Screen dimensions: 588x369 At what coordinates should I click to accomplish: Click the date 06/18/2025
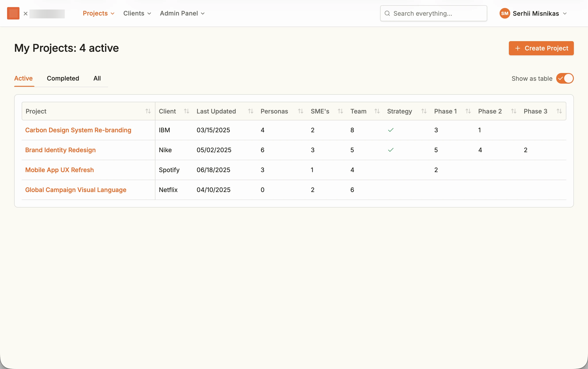(213, 170)
